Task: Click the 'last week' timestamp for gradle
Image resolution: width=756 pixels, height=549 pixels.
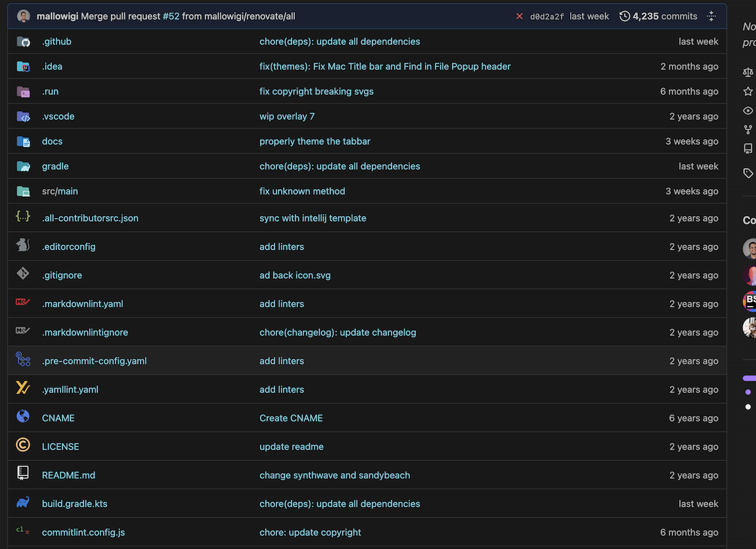Action: pos(698,165)
